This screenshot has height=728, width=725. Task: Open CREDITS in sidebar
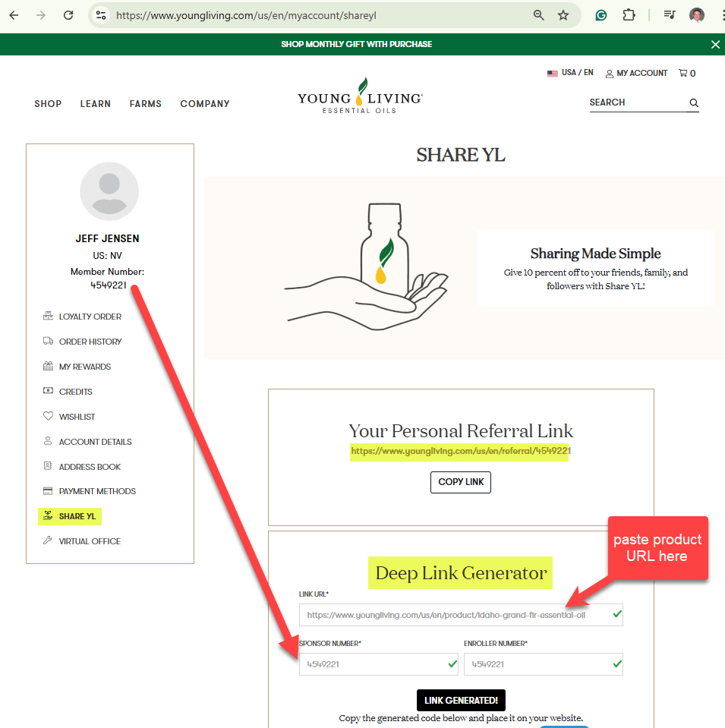tap(76, 392)
